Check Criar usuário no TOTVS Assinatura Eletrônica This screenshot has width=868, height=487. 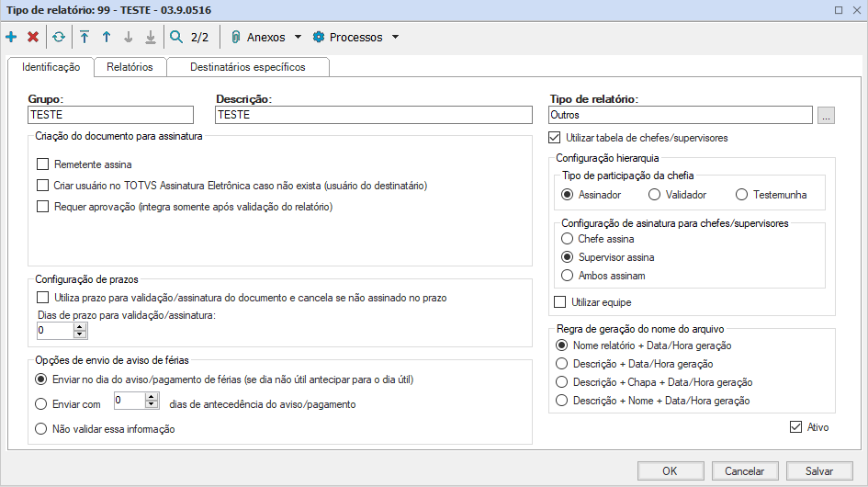tap(42, 185)
